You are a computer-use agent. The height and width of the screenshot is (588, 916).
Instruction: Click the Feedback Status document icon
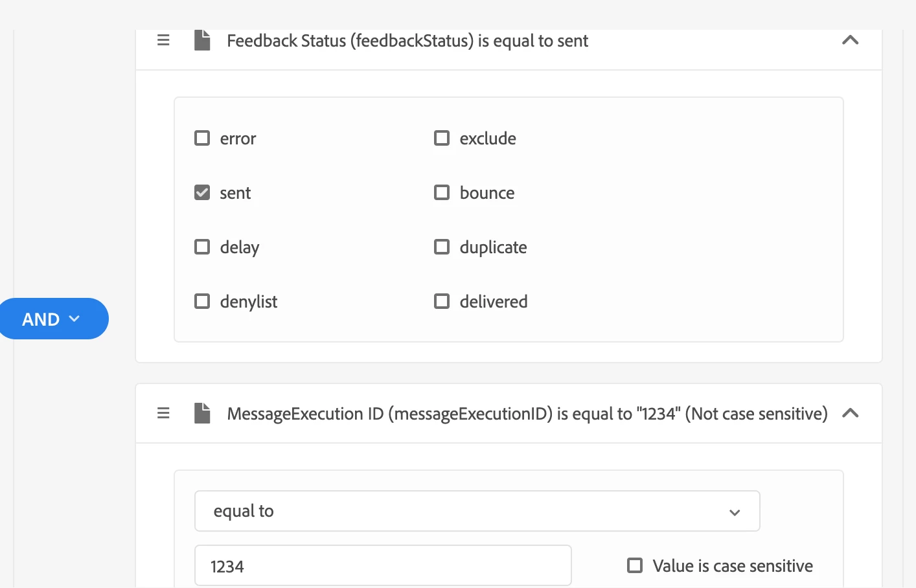pos(202,40)
